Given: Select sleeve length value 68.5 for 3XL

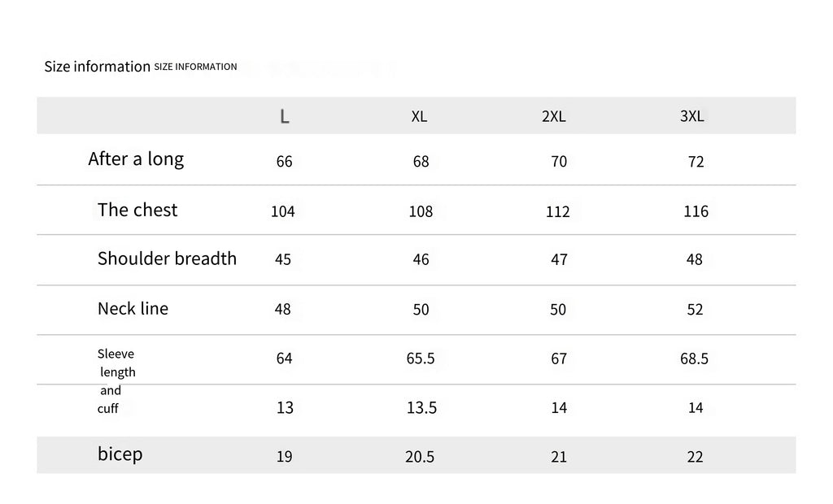Looking at the screenshot, I should click(694, 358).
